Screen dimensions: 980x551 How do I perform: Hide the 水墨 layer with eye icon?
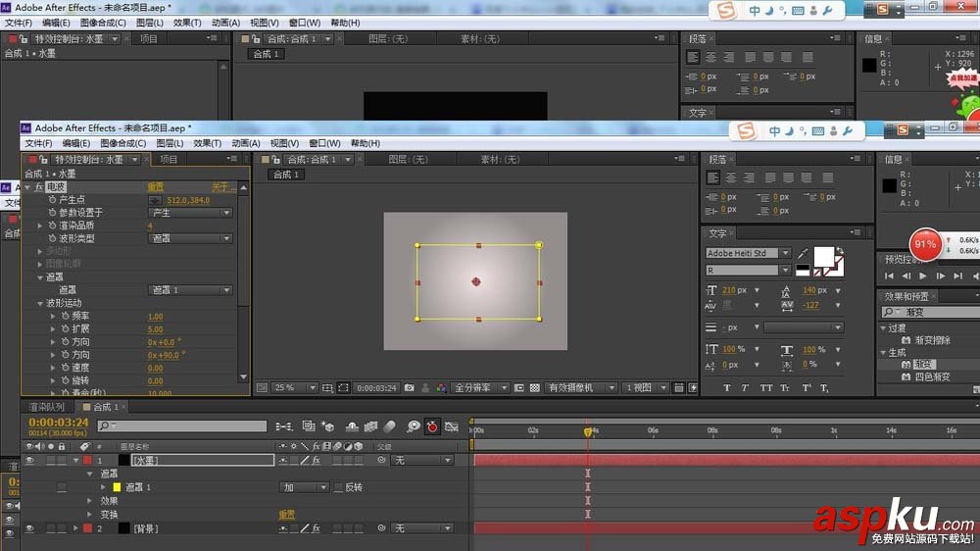pos(28,460)
